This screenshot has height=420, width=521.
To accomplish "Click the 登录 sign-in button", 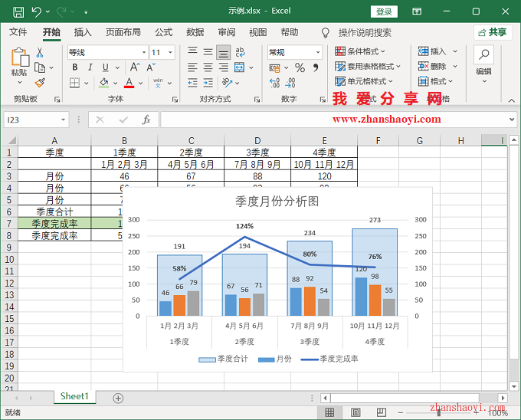I will pyautogui.click(x=384, y=11).
